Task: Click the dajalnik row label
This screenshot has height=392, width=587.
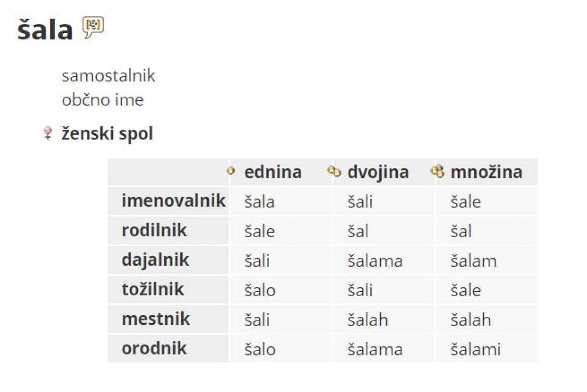Action: click(x=156, y=260)
